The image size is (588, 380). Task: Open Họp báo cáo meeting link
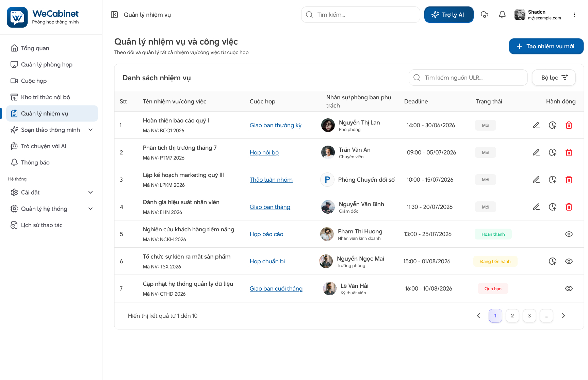click(266, 234)
